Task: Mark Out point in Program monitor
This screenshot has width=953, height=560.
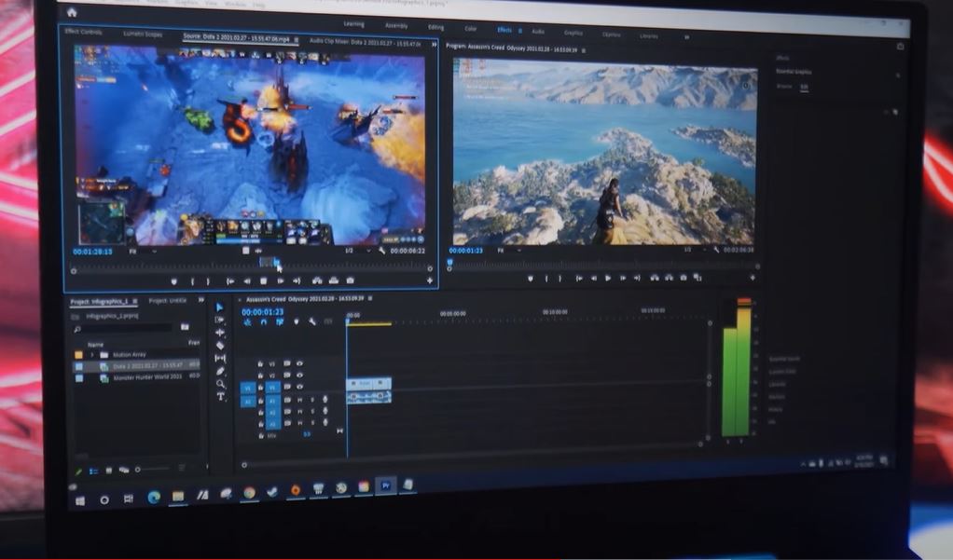Action: (x=559, y=279)
